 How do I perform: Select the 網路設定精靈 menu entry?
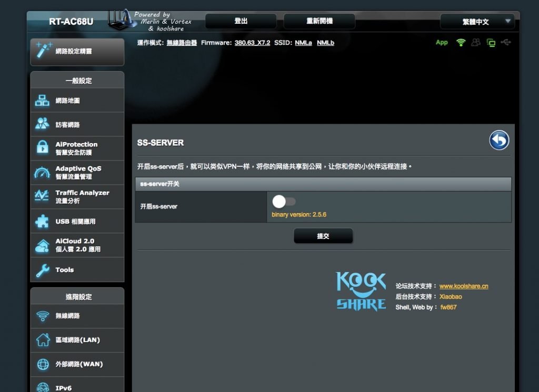(77, 52)
